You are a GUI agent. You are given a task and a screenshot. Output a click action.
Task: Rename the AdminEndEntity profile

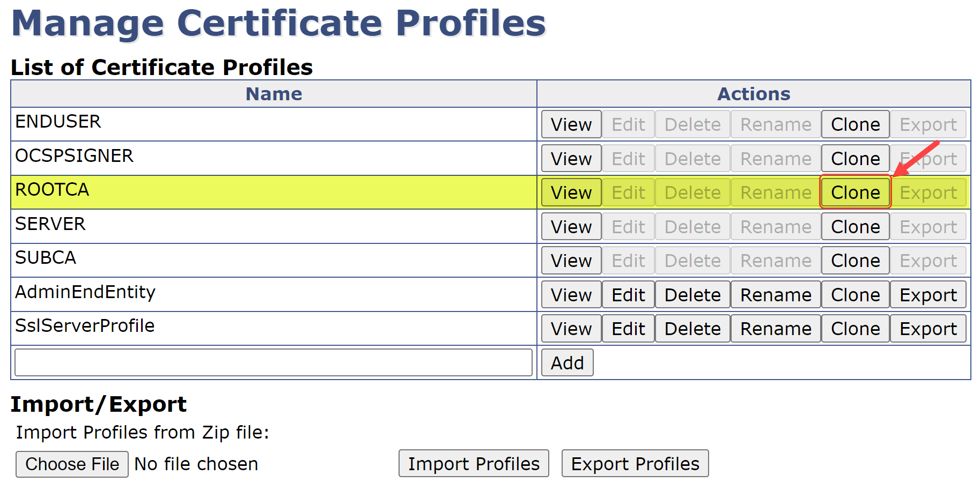click(775, 295)
